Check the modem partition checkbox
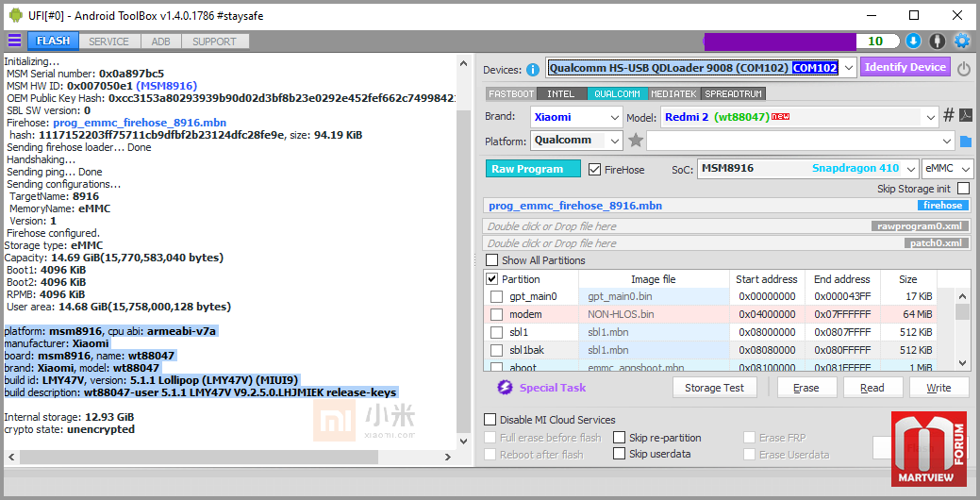 pos(496,314)
